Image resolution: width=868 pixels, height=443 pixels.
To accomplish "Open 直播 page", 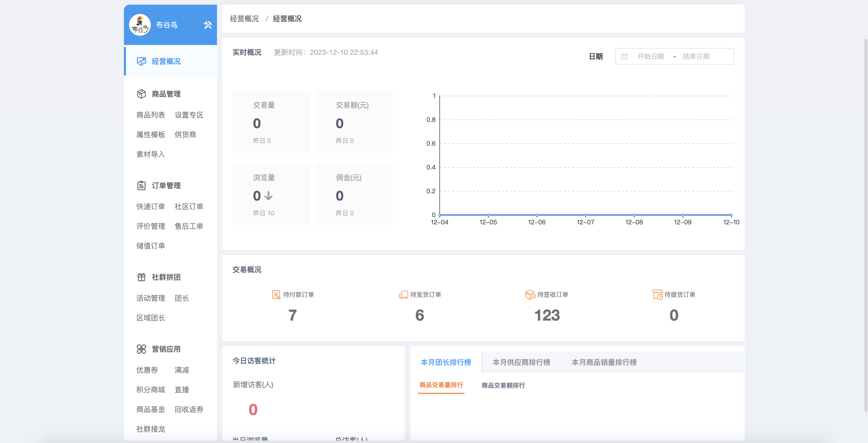I will tap(182, 390).
